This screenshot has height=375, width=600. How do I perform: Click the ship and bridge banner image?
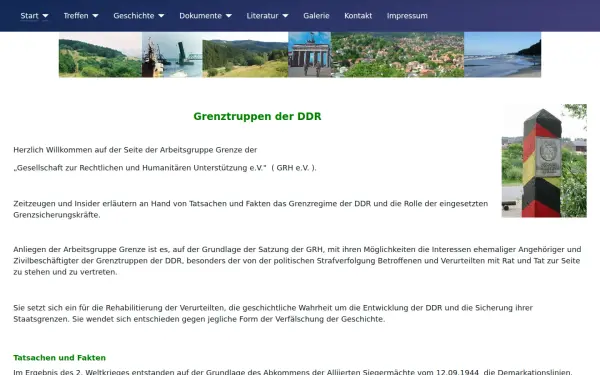(172, 55)
